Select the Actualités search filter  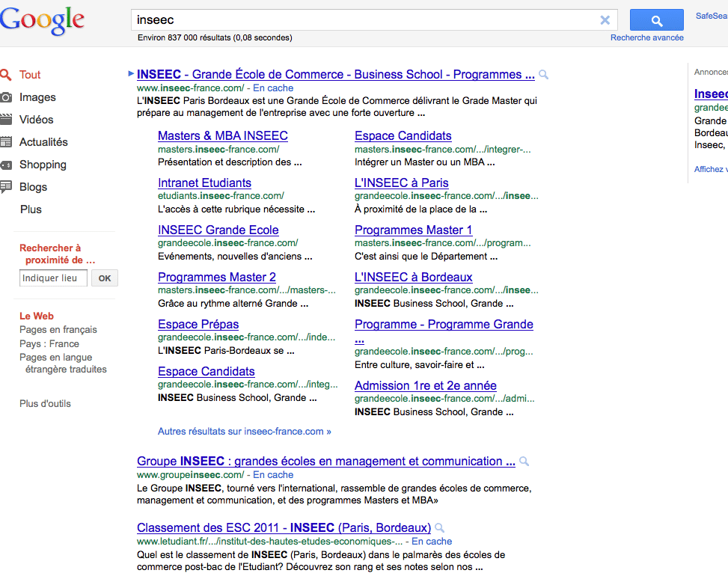click(43, 142)
